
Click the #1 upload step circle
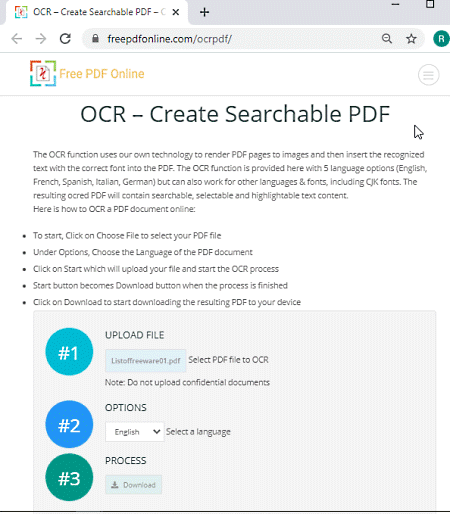point(69,352)
